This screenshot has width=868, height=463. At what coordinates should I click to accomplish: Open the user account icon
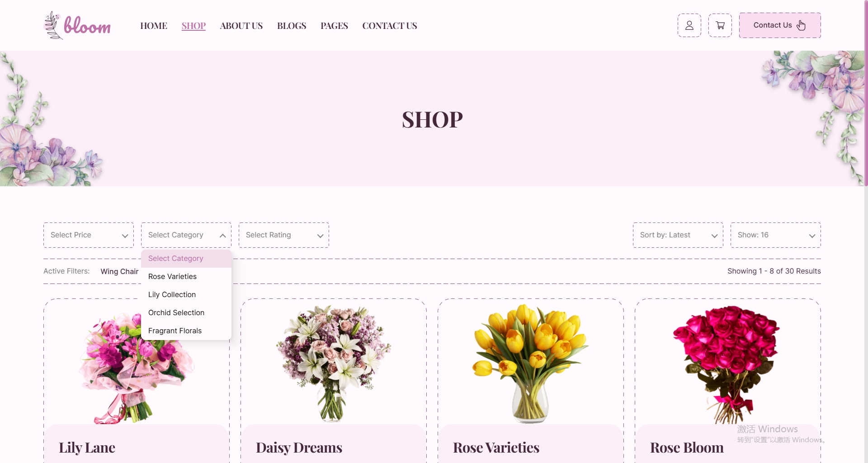(689, 25)
